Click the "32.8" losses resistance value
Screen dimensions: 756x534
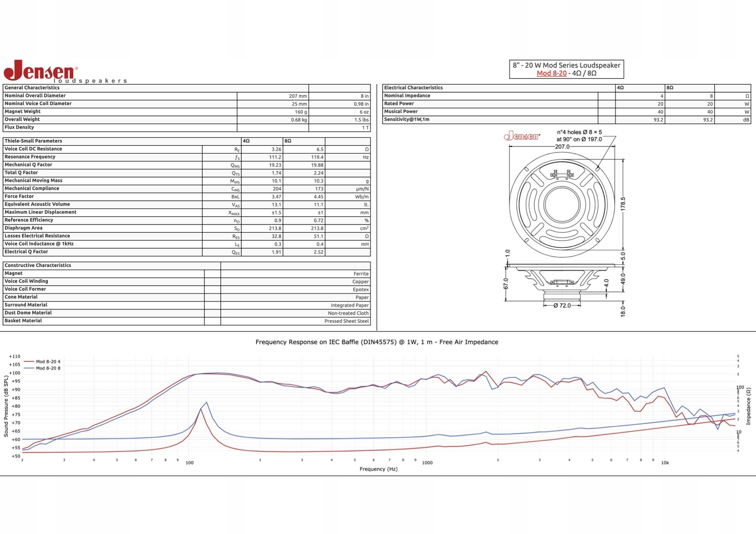pos(276,237)
